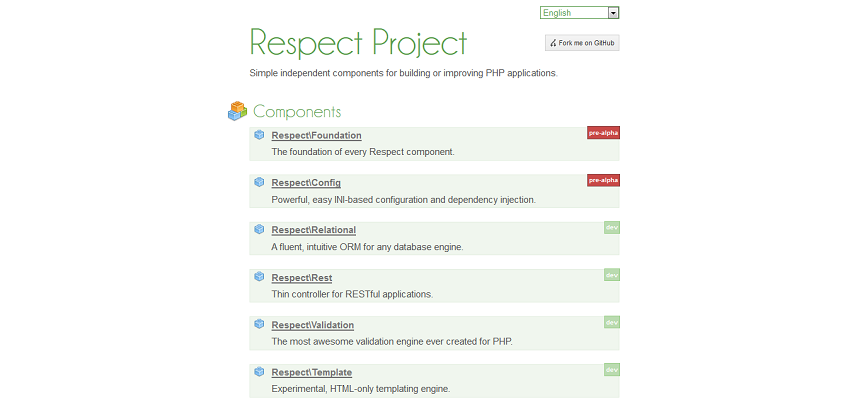
Task: Open the Respect\Config link
Action: coord(306,183)
